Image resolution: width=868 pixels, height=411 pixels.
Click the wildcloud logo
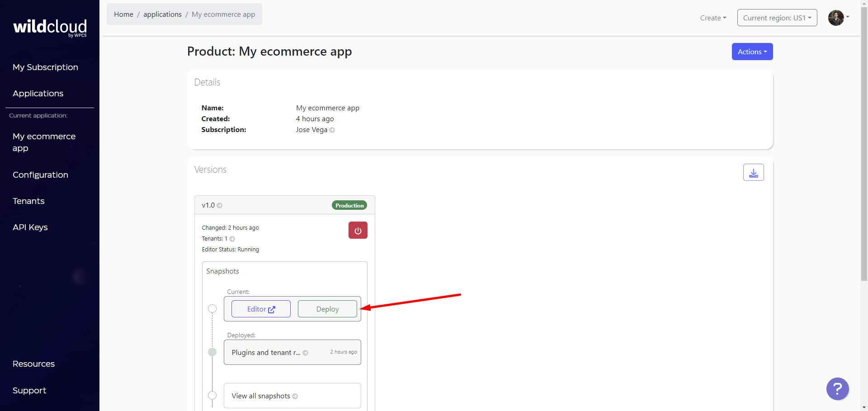tap(50, 28)
